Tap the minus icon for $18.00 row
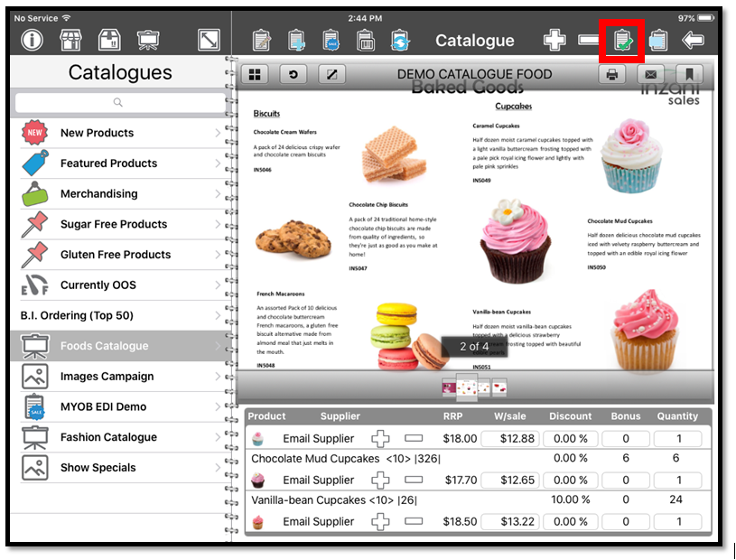This screenshot has height=560, width=736. (x=414, y=438)
